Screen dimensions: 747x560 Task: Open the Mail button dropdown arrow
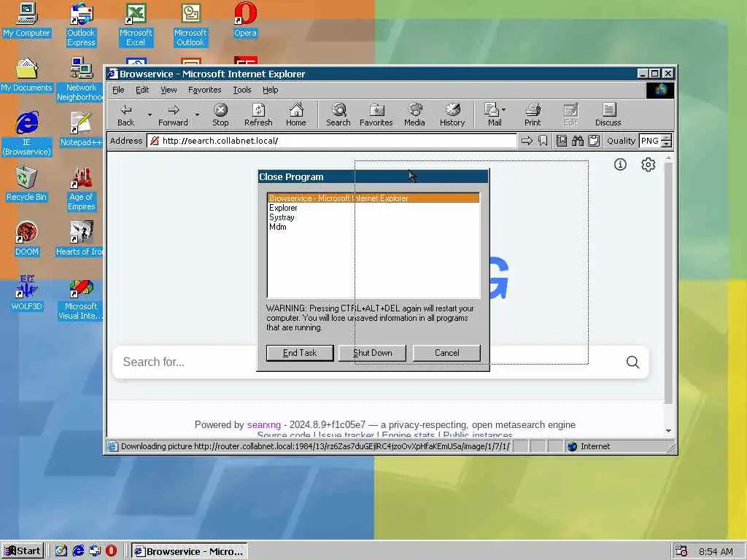504,109
